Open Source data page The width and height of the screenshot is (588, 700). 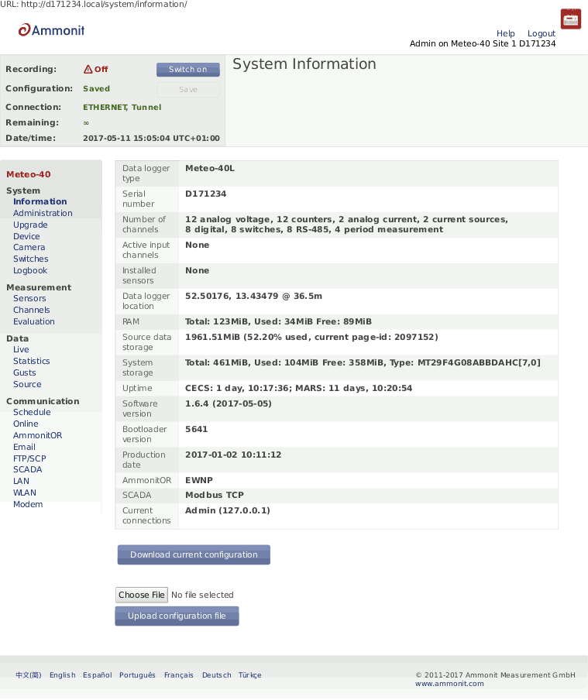(27, 384)
